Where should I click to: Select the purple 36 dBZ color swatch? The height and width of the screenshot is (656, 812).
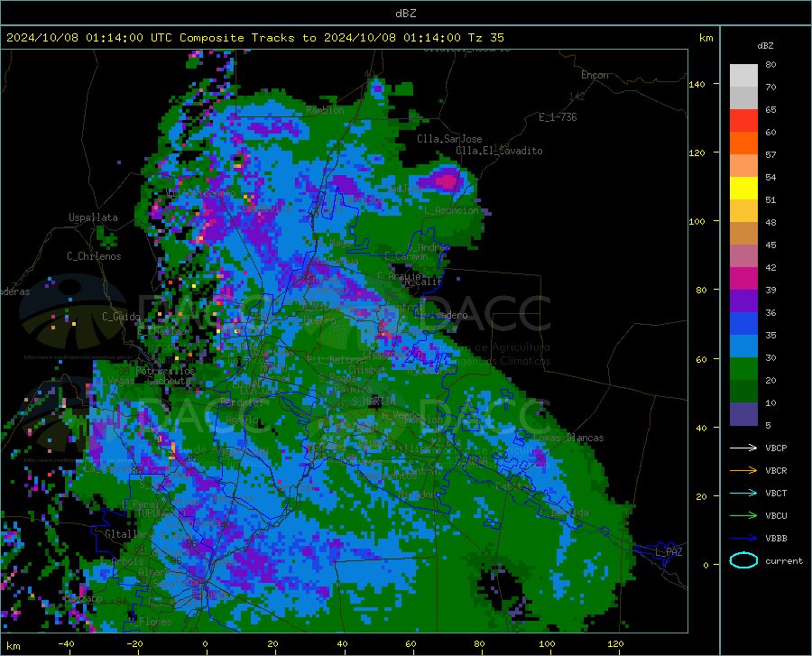[743, 301]
